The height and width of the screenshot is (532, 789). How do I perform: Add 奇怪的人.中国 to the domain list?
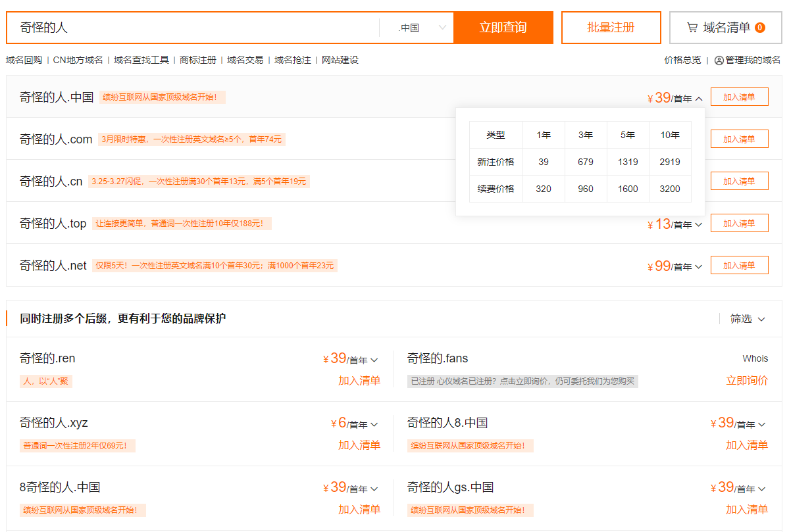click(739, 97)
